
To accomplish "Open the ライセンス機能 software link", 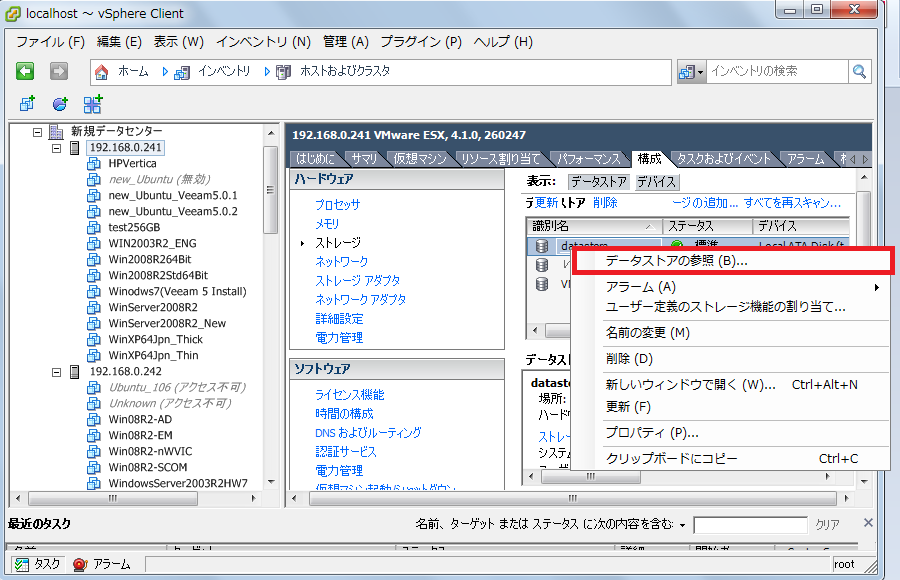I will click(x=350, y=395).
